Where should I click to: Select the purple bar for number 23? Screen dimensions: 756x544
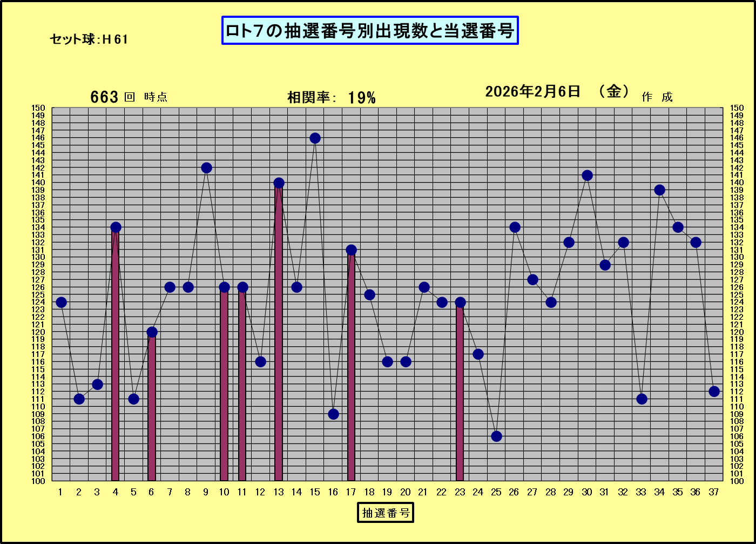point(460,394)
